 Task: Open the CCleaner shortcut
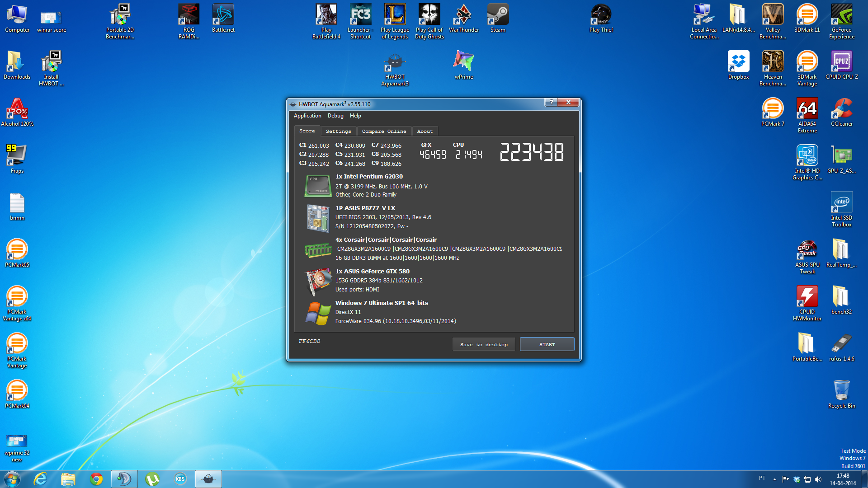point(841,112)
